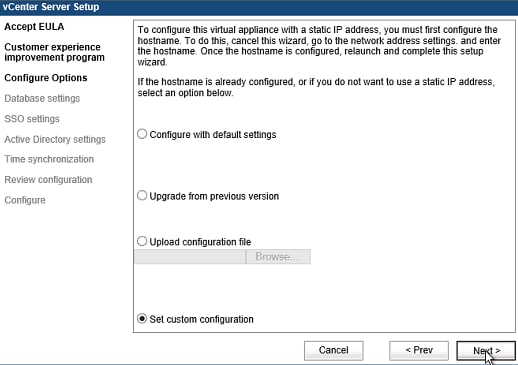Click the Cancel button
This screenshot has height=365, width=518.
[x=334, y=350]
